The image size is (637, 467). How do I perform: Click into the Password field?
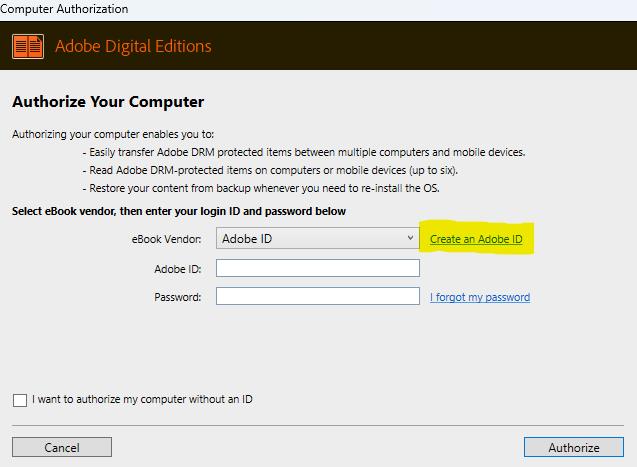coord(318,296)
